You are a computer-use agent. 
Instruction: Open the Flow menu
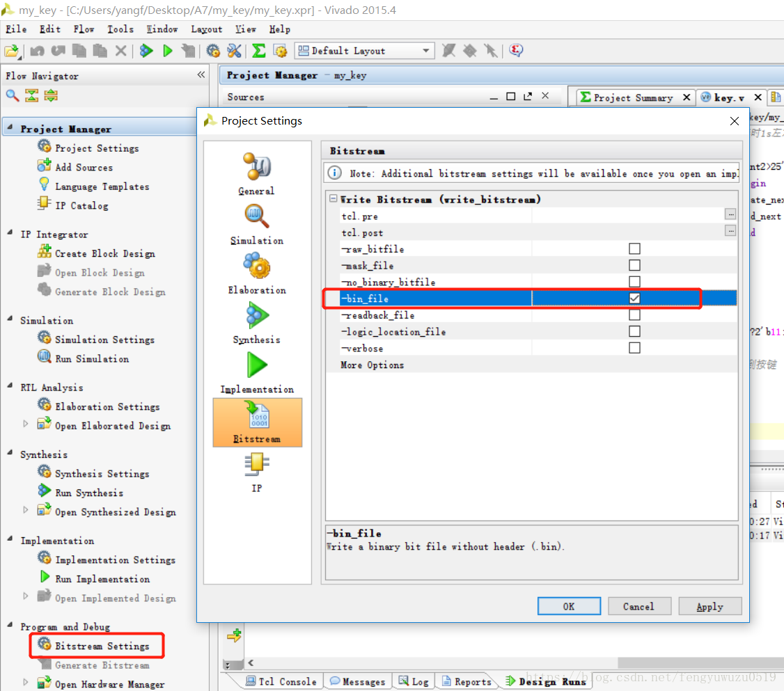pyautogui.click(x=84, y=29)
